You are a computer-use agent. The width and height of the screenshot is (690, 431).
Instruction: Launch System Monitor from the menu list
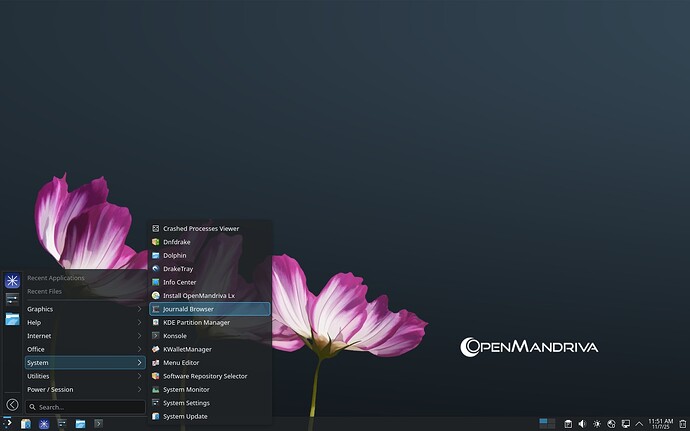click(186, 389)
